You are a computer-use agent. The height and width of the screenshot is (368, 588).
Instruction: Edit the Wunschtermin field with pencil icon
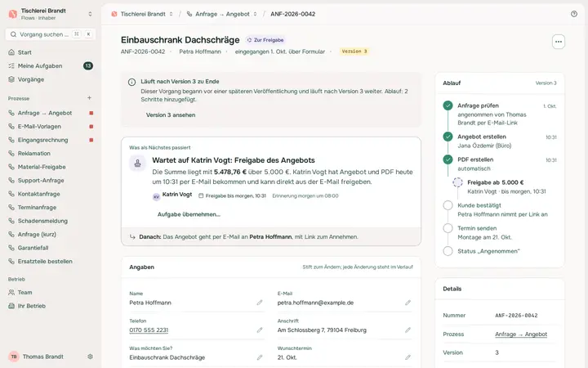pos(408,357)
